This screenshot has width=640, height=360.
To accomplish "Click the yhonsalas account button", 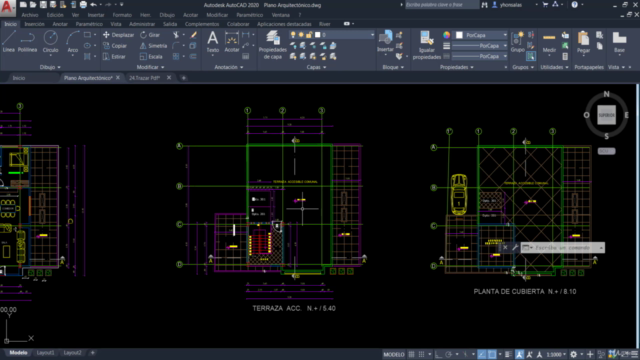I will (x=511, y=5).
